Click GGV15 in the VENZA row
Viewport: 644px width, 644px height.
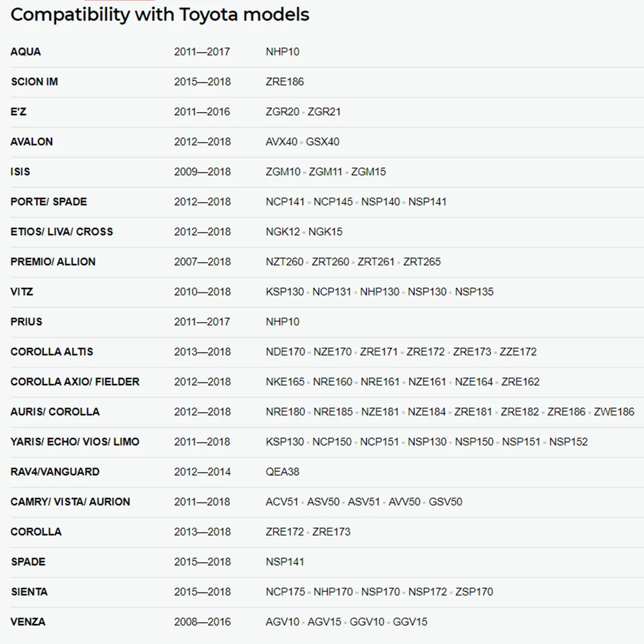pos(410,621)
